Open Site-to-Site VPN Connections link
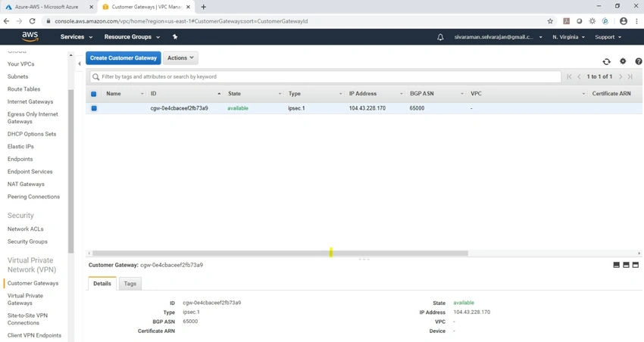 pyautogui.click(x=27, y=319)
